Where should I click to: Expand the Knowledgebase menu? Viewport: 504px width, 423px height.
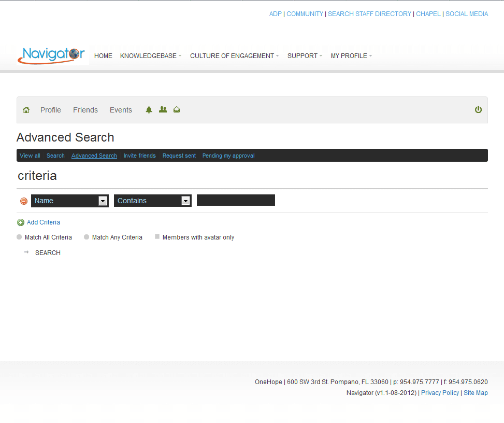(151, 56)
